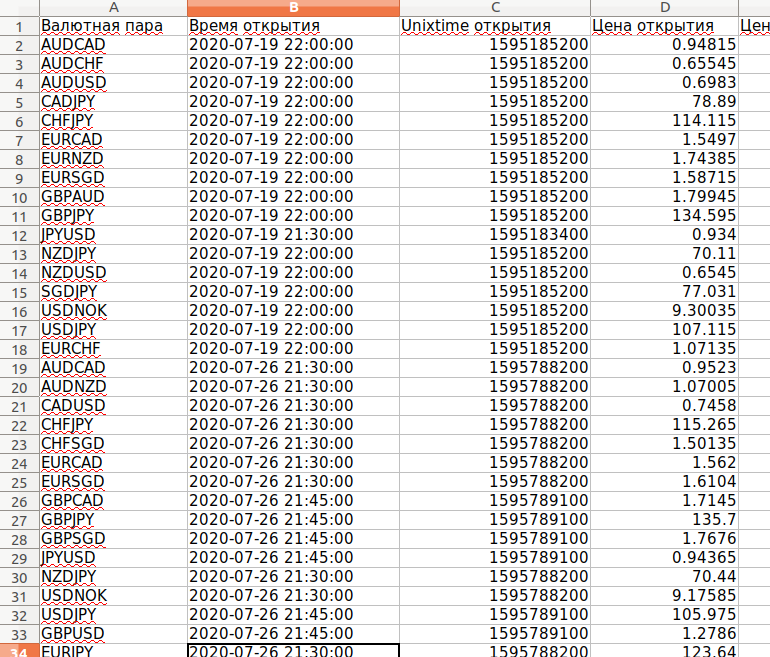Click the 'Цена открытия' header cell
The height and width of the screenshot is (657, 770).
tap(664, 26)
